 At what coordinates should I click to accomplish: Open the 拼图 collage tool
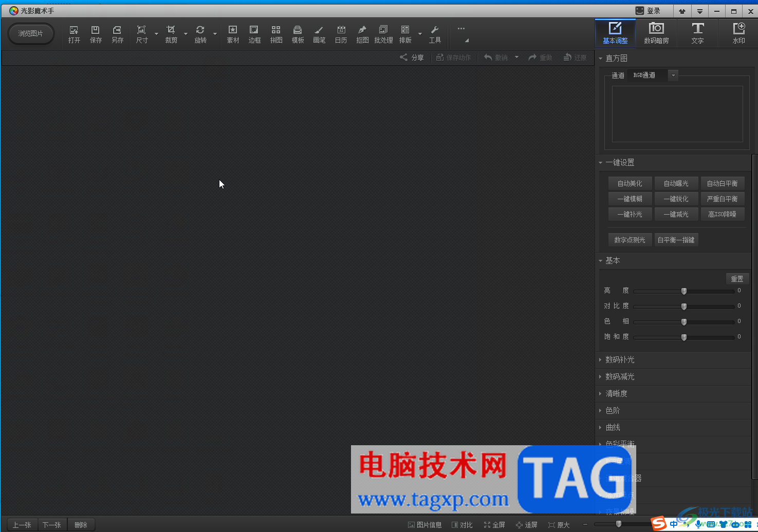[x=276, y=34]
